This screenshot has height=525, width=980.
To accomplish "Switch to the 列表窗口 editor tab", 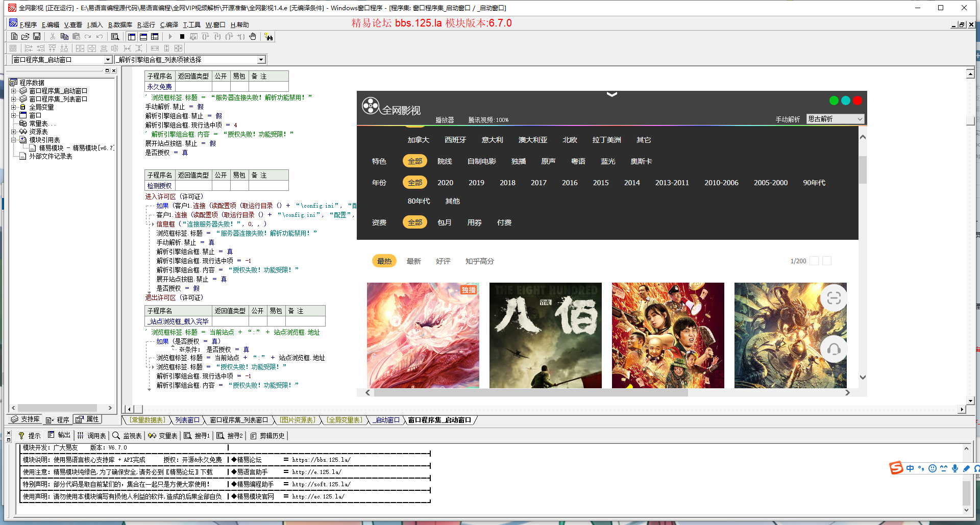I will point(187,420).
